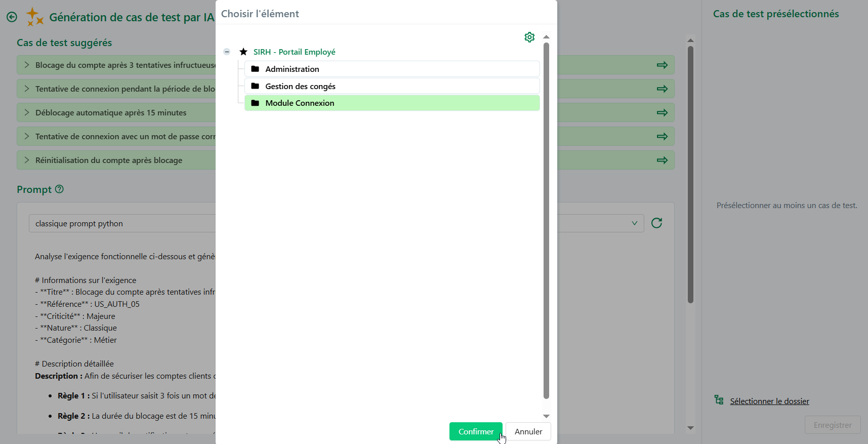Screen dimensions: 868x444
Task: Click arrow to preselect Déblocage automatique case
Action: [x=662, y=113]
